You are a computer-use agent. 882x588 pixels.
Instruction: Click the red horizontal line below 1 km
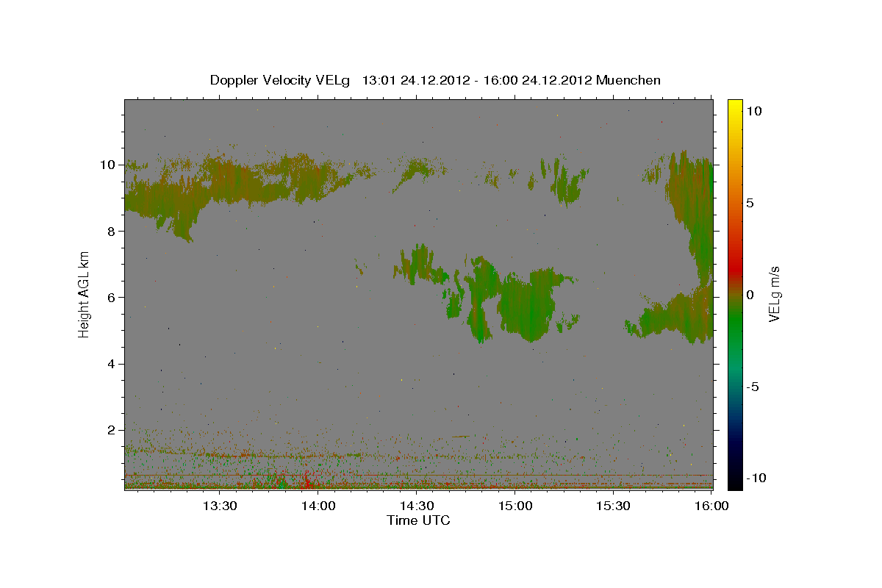click(418, 476)
